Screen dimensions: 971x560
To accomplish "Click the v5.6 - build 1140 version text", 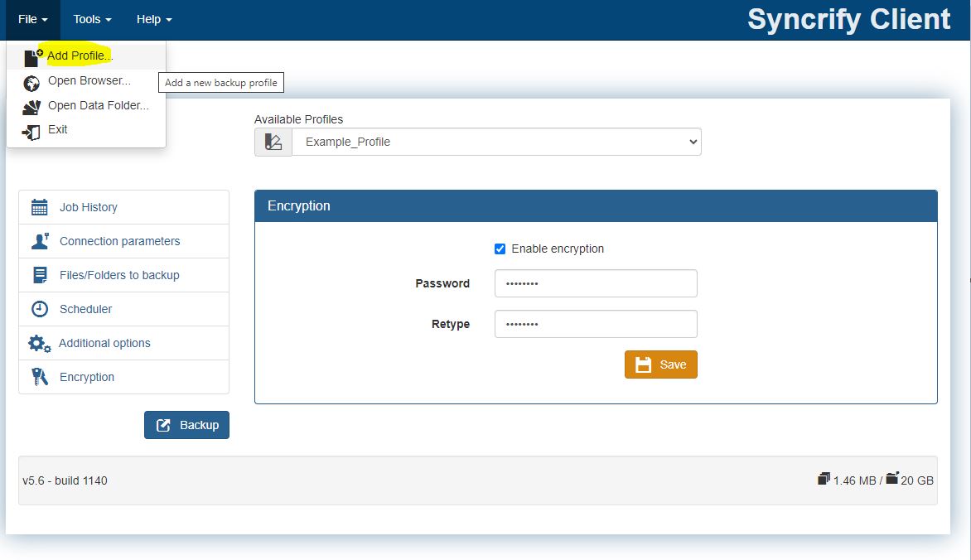I will (x=65, y=480).
